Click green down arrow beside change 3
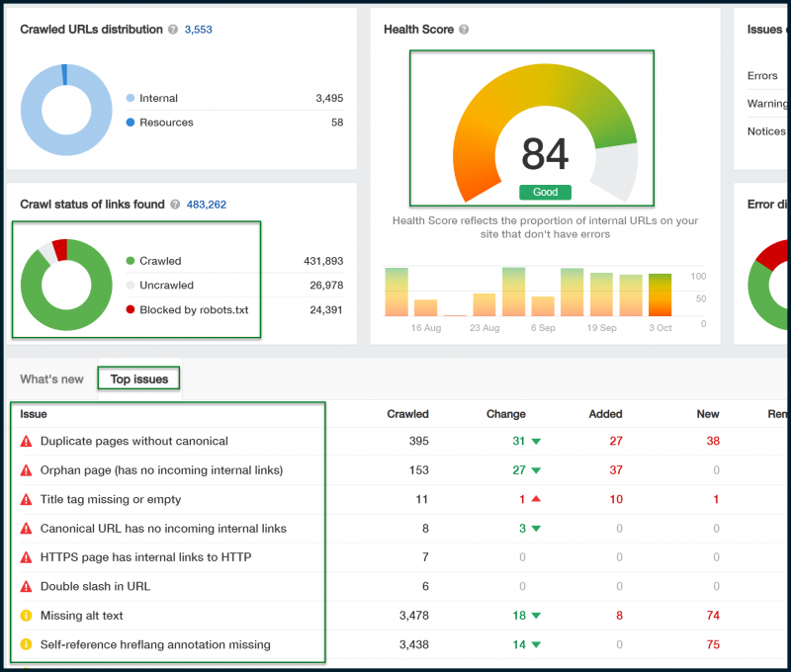The height and width of the screenshot is (672, 791). pos(536,529)
